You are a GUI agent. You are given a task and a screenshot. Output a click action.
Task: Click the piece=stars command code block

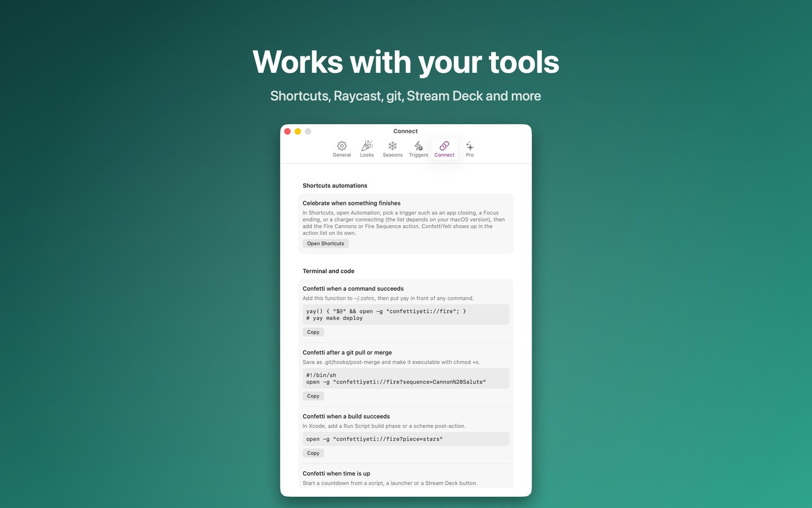[x=406, y=439]
